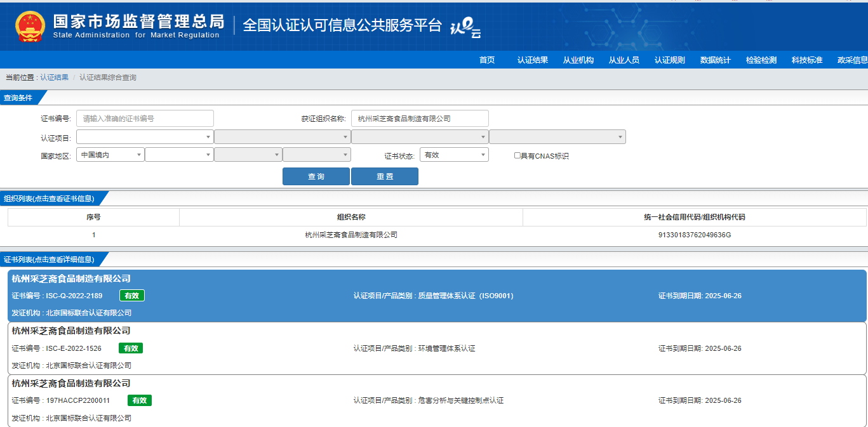Click the 组织列表 section header
Image resolution: width=868 pixels, height=427 pixels.
[x=54, y=199]
